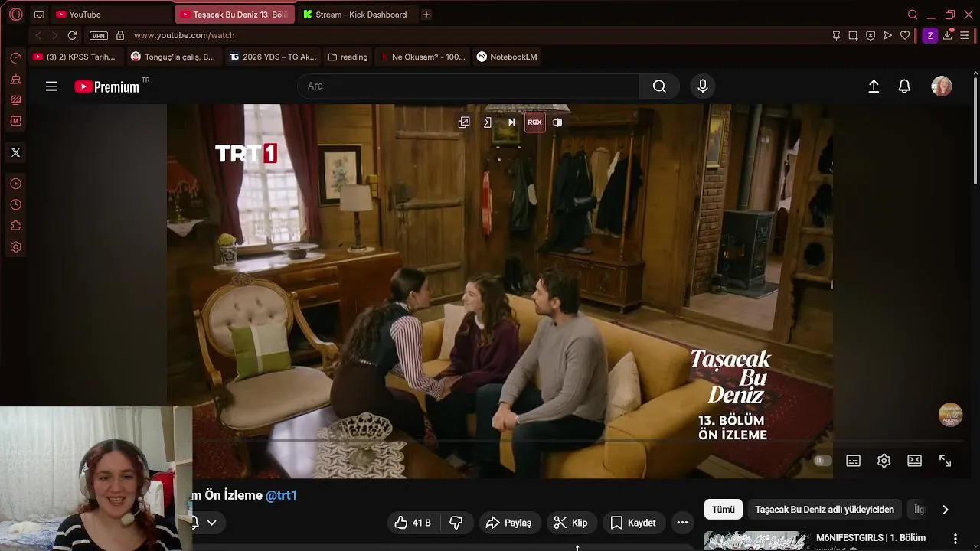Switch to the Stream - Kick Dashboard tab
The height and width of the screenshot is (551, 980).
coord(357,15)
